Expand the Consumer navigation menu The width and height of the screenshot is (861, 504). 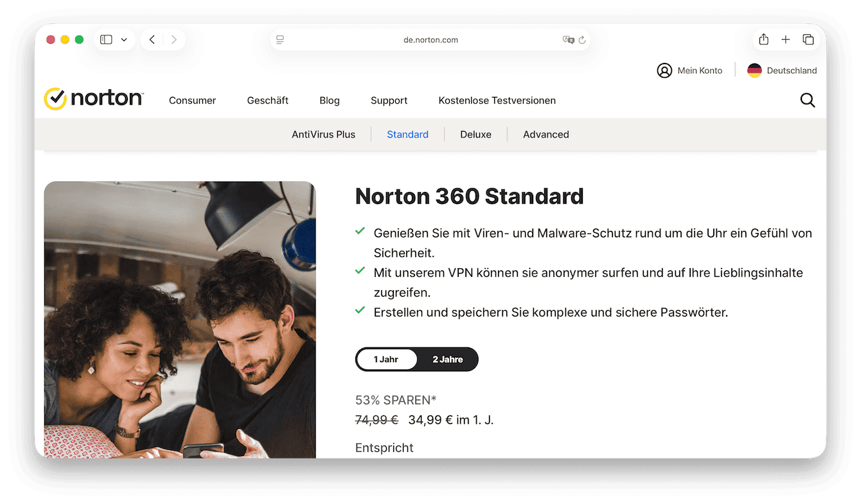coord(192,100)
